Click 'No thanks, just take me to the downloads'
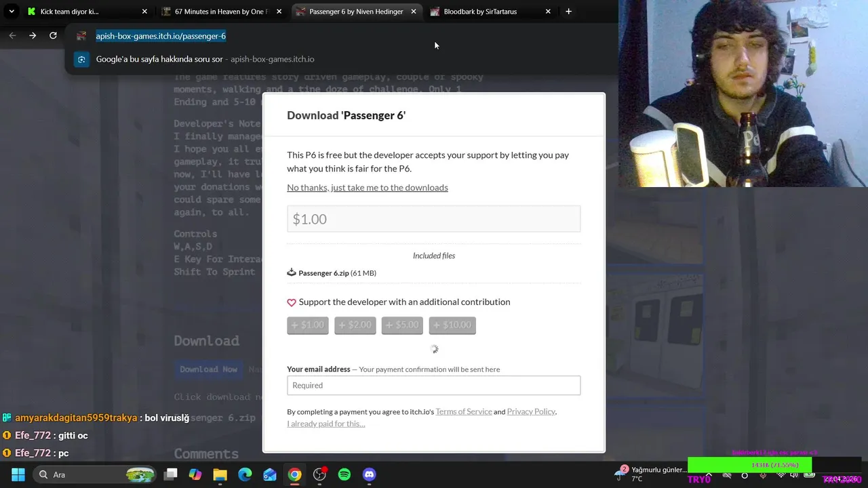 coord(368,187)
